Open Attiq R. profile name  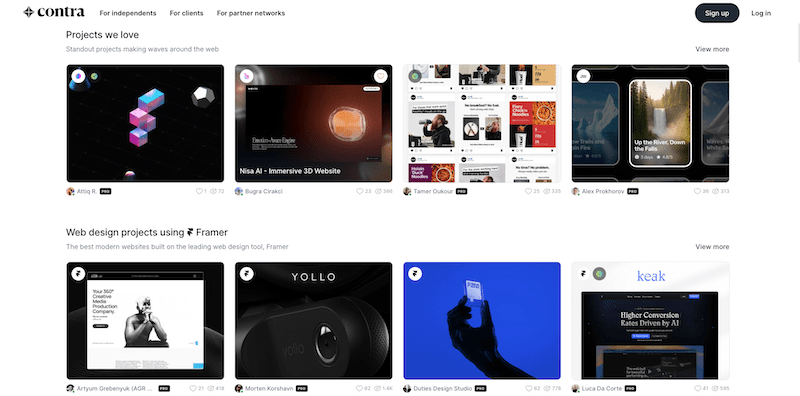[x=87, y=191]
